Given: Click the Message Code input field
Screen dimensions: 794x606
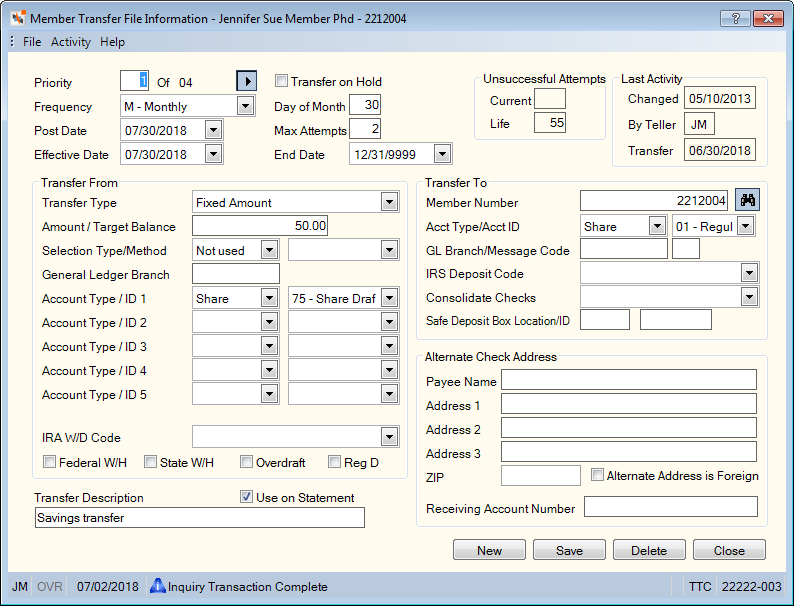Looking at the screenshot, I should 686,249.
